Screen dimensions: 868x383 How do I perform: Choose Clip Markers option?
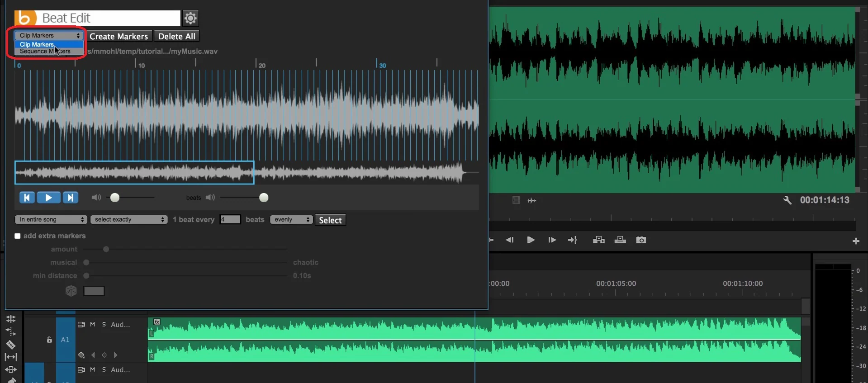coord(49,44)
